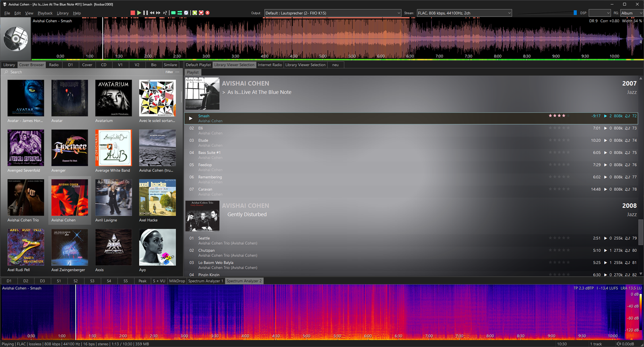The width and height of the screenshot is (644, 347).
Task: Switch to the MilkDrop visualization tab
Action: [177, 281]
